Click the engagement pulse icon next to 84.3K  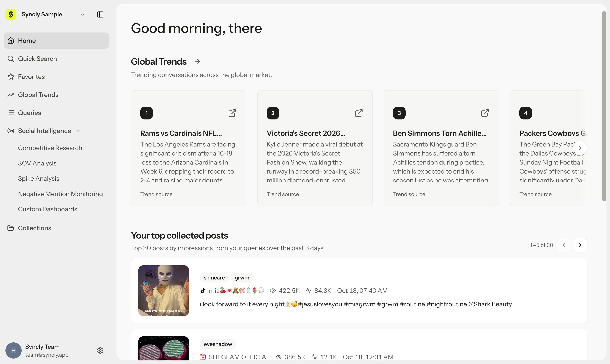tap(308, 291)
